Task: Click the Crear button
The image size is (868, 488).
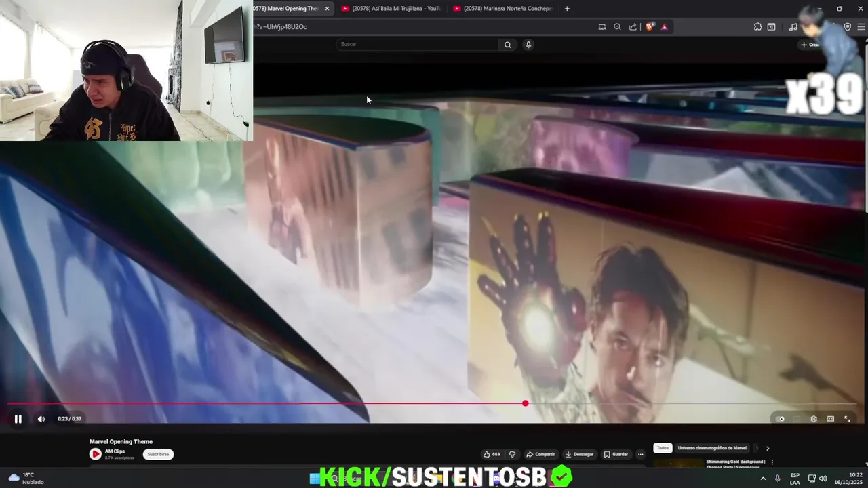Action: [x=810, y=45]
